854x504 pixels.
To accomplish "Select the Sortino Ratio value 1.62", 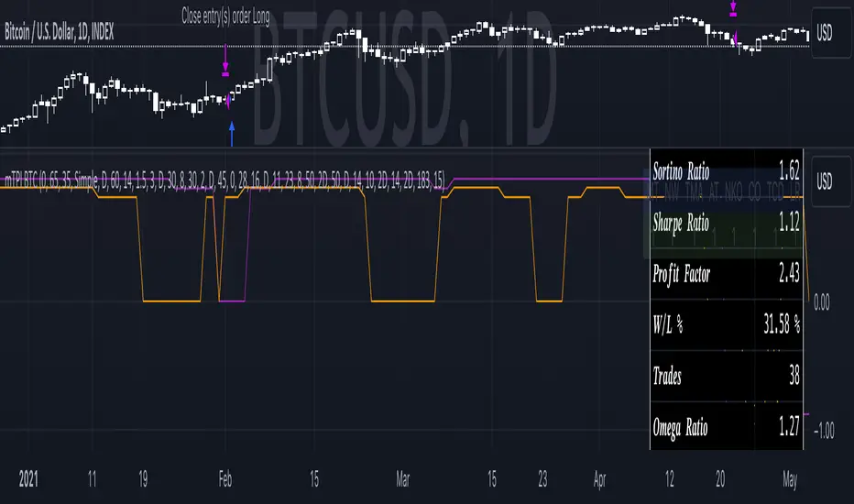I will (x=789, y=170).
